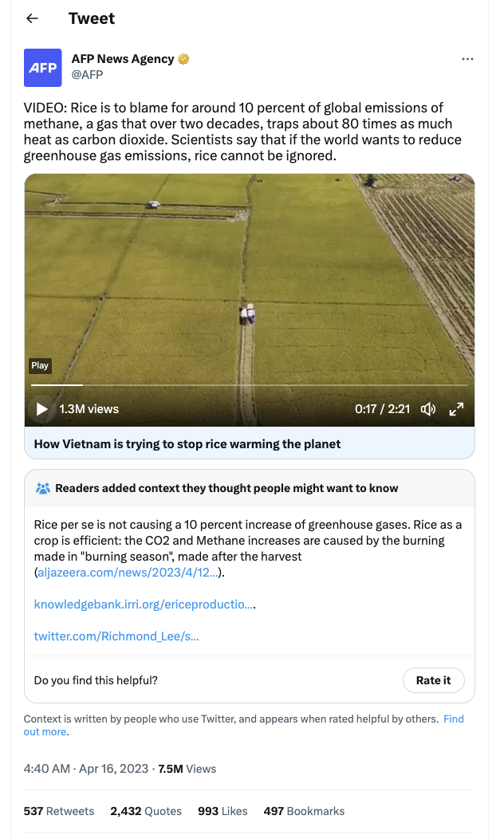Expand the video to fullscreen

point(456,409)
